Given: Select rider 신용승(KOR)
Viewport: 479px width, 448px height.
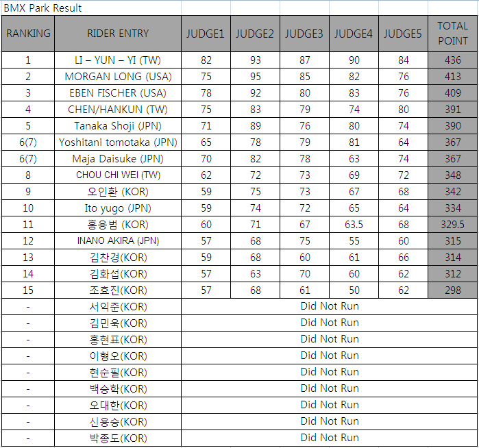Looking at the screenshot, I should coord(118,422).
